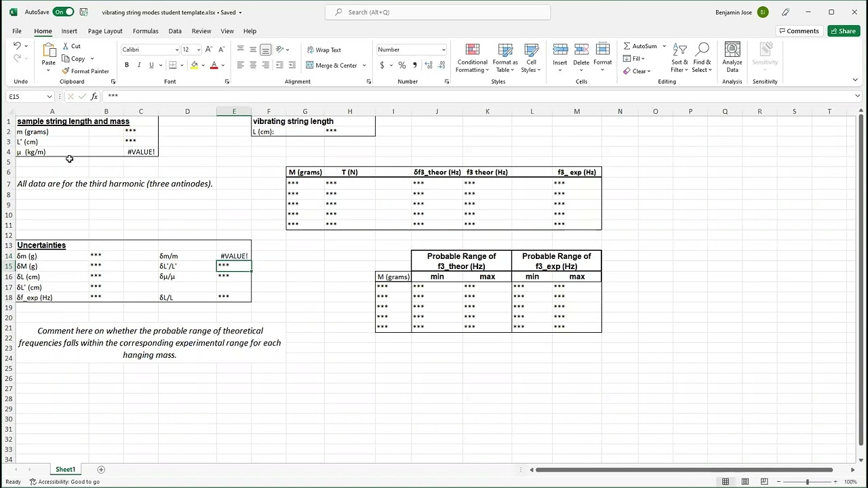868x488 pixels.
Task: Toggle Bold formatting
Action: click(127, 65)
